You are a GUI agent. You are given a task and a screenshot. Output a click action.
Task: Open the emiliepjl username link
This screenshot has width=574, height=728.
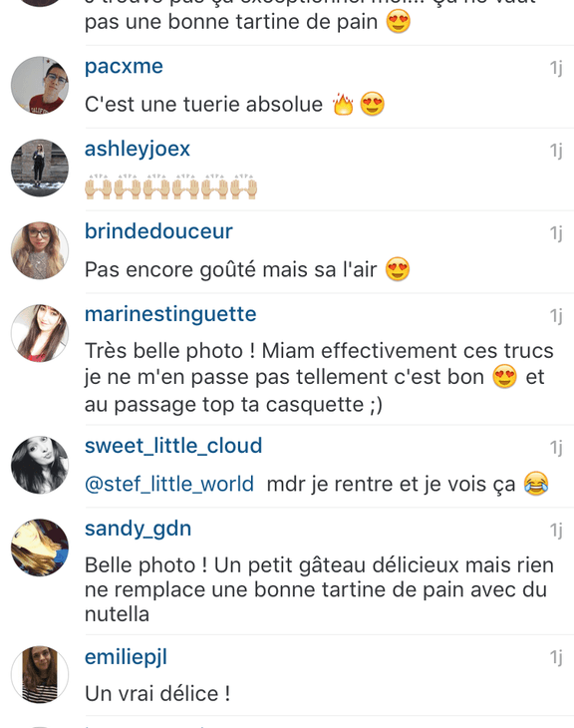tap(126, 657)
